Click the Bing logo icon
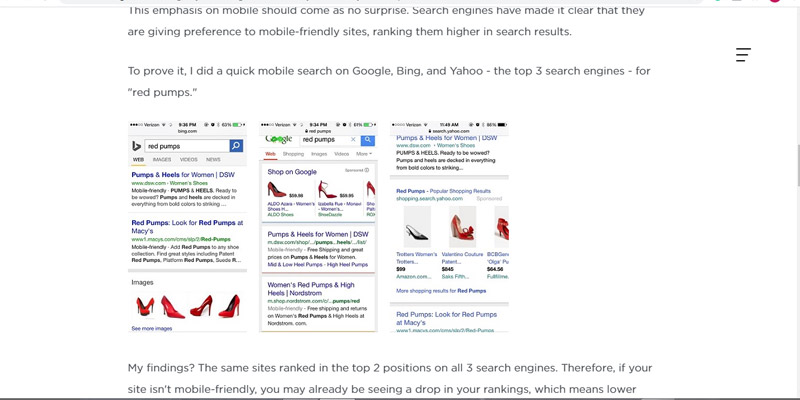Screen dimensions: 800x400 [136, 146]
